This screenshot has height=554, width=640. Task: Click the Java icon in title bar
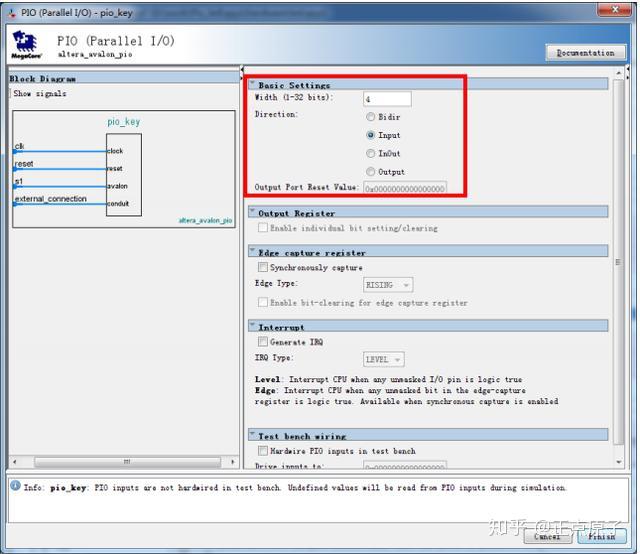12,13
